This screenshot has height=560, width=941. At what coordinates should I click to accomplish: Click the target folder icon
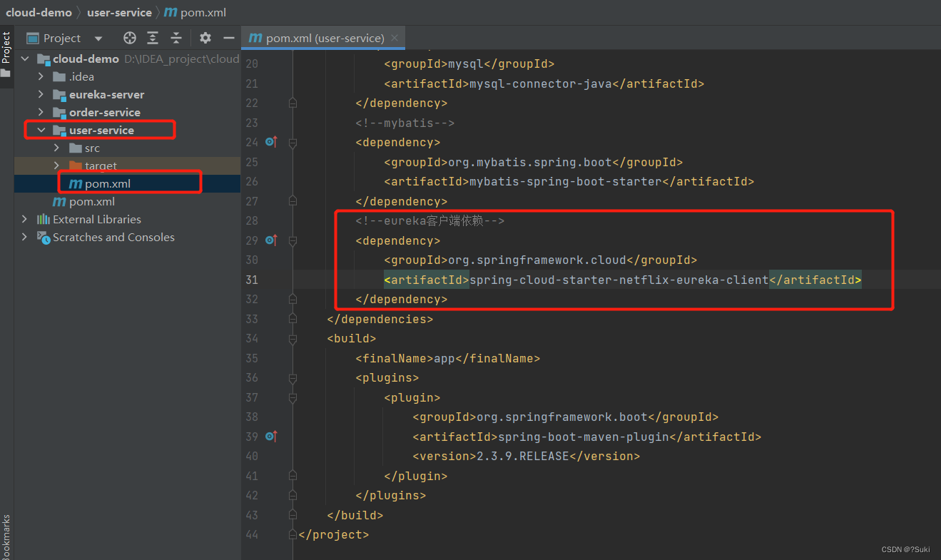pyautogui.click(x=75, y=166)
